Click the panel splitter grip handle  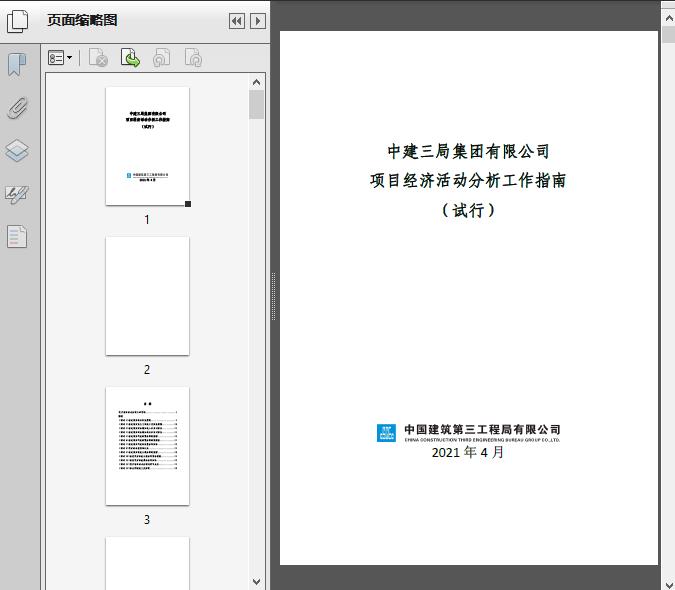point(273,297)
